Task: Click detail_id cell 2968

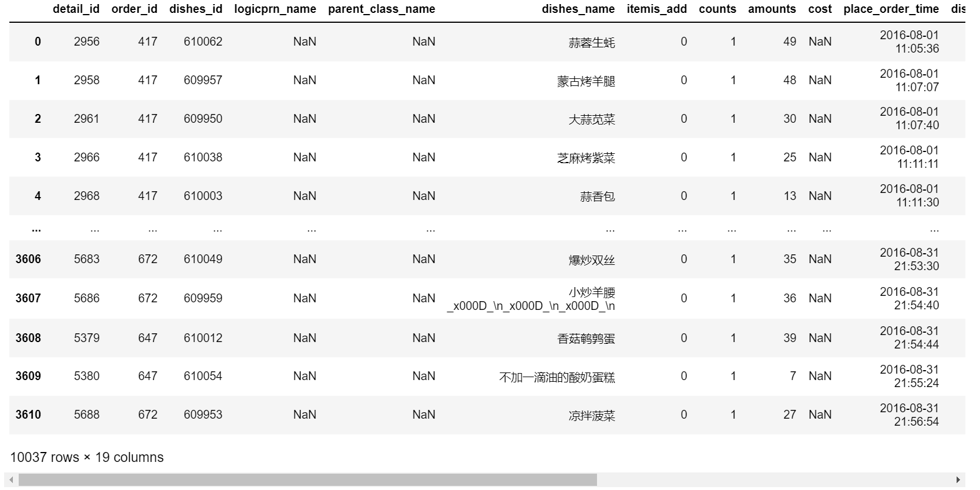Action: pyautogui.click(x=87, y=196)
